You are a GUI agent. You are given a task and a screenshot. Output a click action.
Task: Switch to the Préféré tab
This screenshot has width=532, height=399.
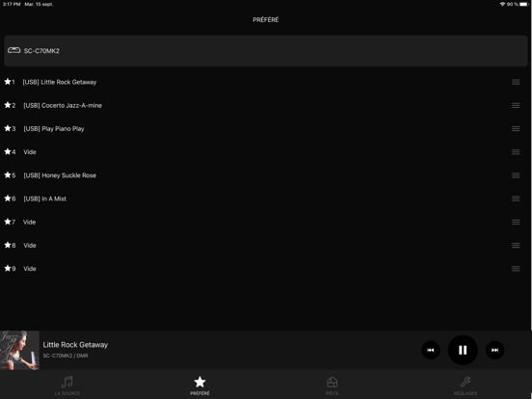pos(199,386)
